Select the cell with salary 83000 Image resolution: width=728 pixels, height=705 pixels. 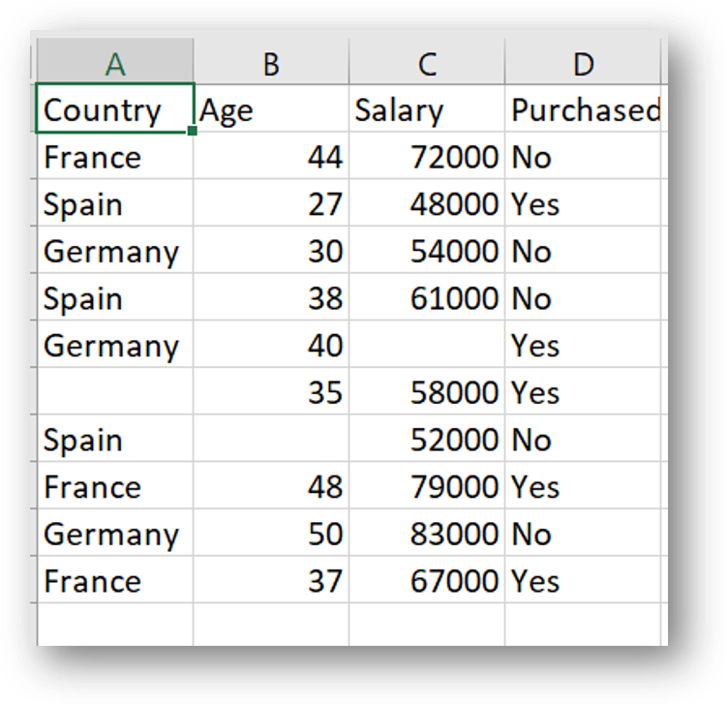pyautogui.click(x=427, y=533)
